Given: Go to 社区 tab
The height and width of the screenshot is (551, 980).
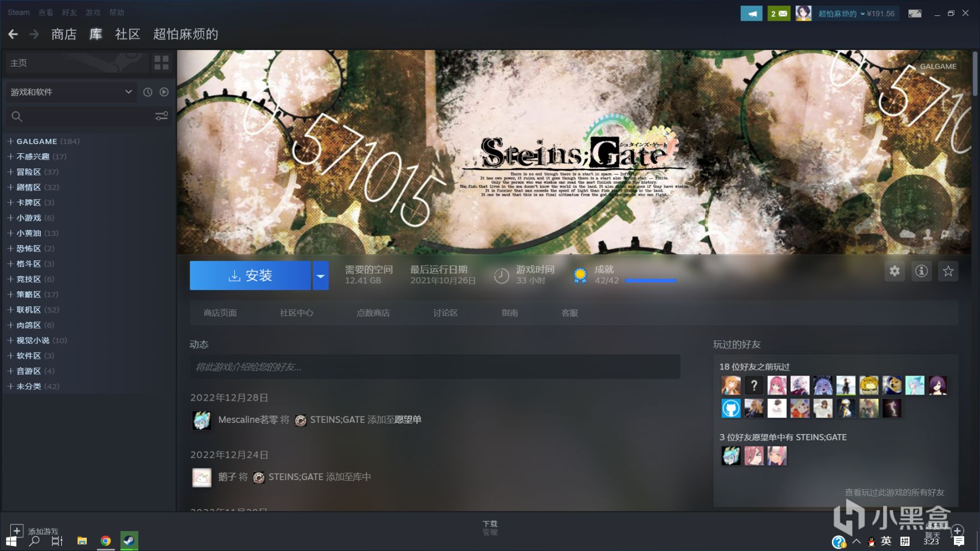Looking at the screenshot, I should pos(128,34).
